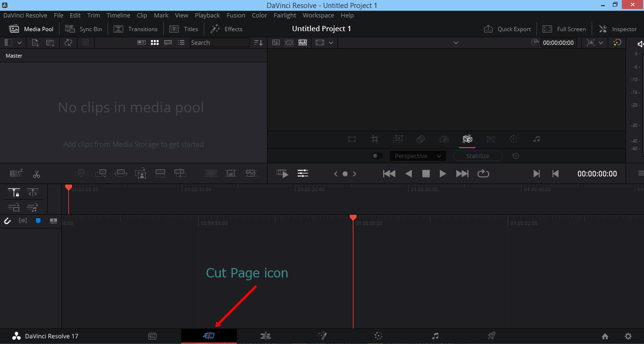The width and height of the screenshot is (644, 344).
Task: Select Timeline viewer mode
Action: point(303,42)
